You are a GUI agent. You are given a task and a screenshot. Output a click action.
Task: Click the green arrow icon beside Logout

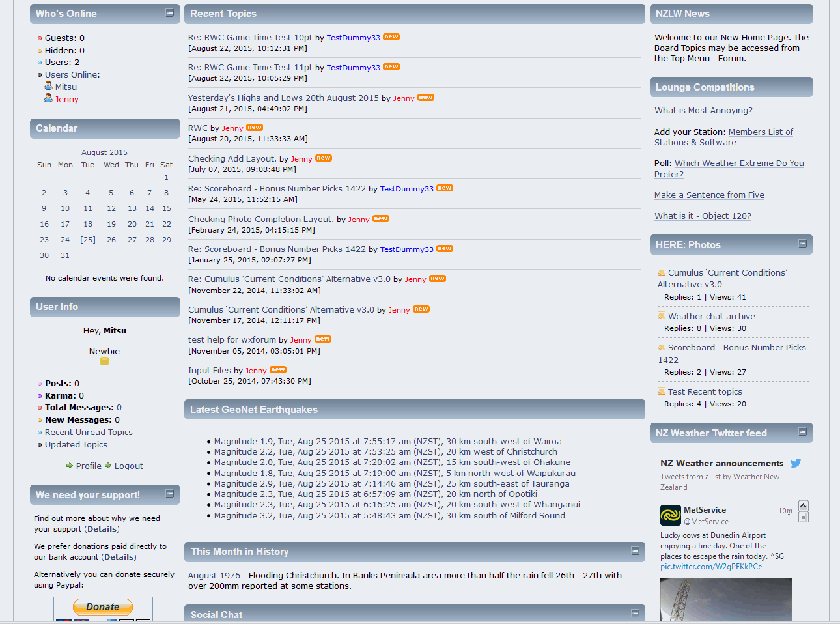point(108,466)
